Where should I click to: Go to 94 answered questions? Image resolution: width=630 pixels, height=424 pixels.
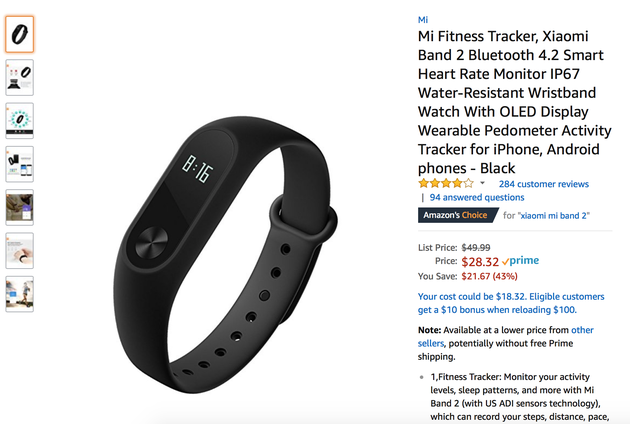[x=477, y=197]
